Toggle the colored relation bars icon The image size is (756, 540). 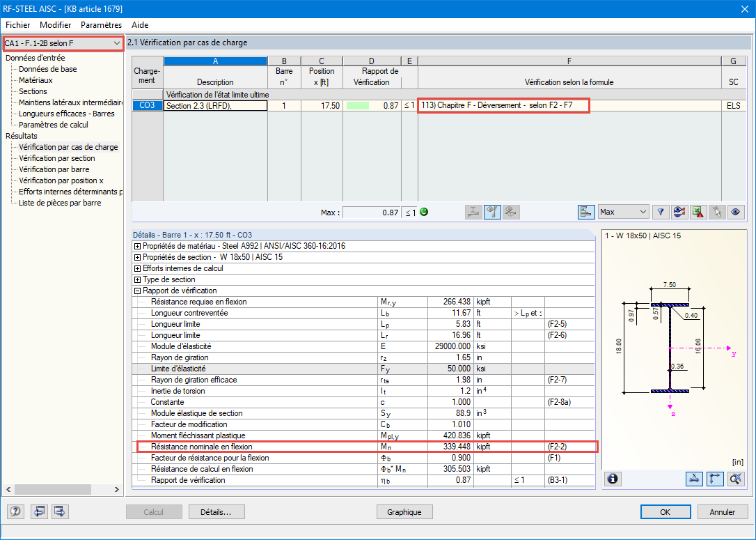tap(586, 212)
